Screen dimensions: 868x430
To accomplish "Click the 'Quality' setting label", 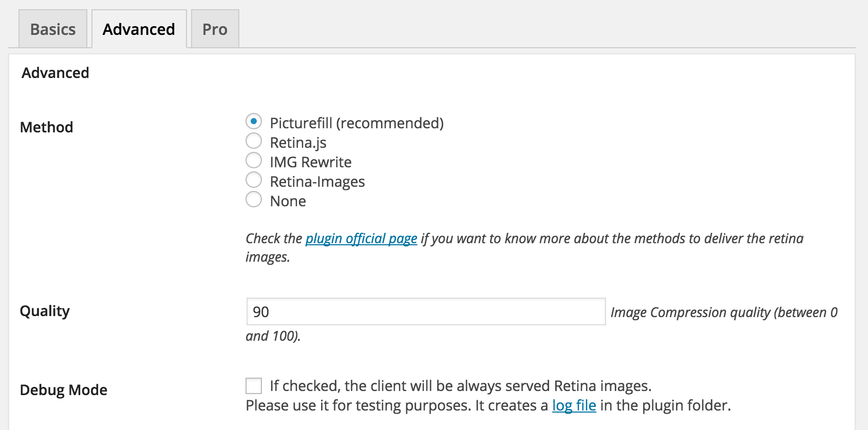I will coord(45,311).
